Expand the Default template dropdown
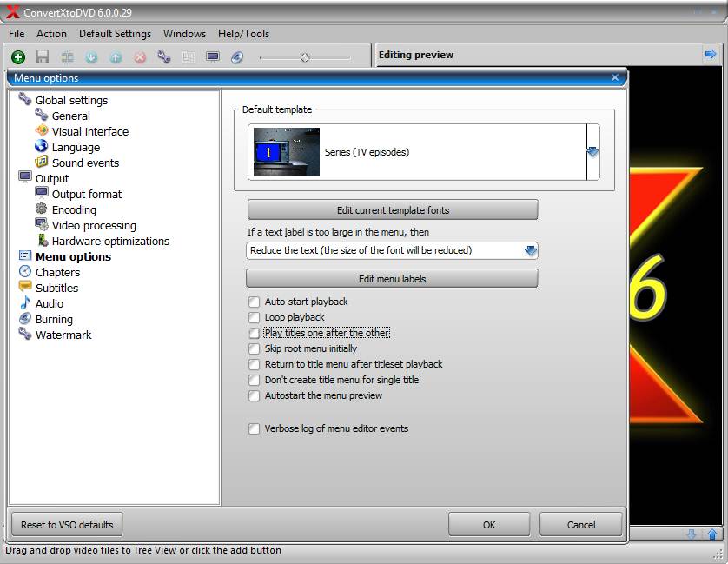Screen dimensions: 728x564 point(592,152)
